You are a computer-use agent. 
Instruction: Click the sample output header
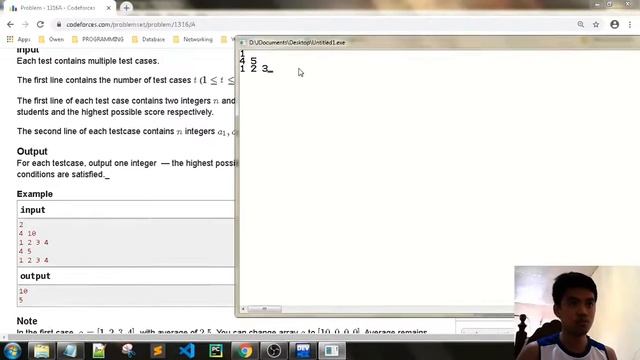(x=35, y=276)
